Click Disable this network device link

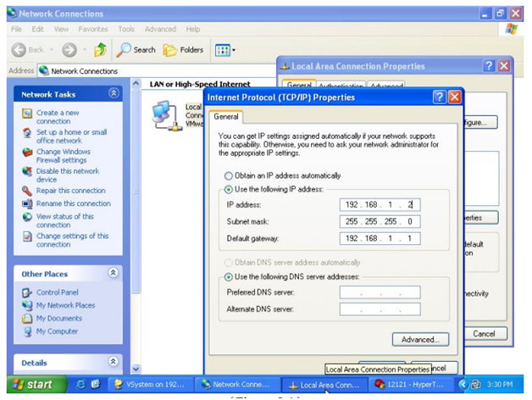pos(68,175)
